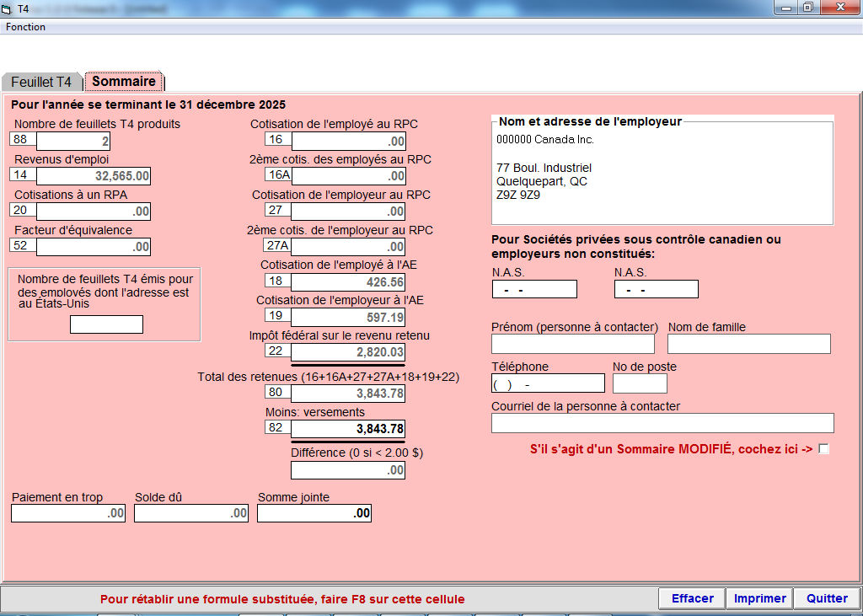Viewport: 863px width, 616px height.
Task: Focus the Prénom contact person field
Action: [572, 344]
